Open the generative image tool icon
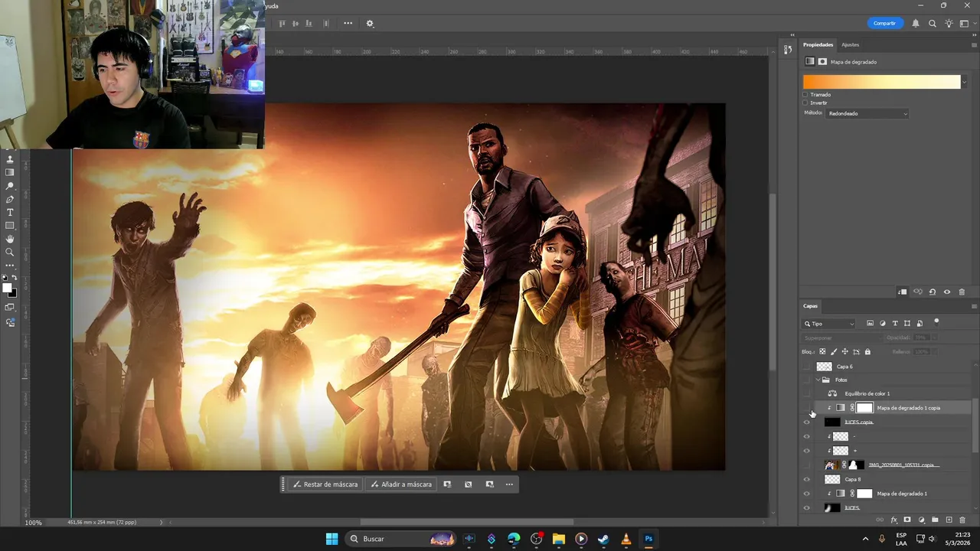 tap(10, 322)
